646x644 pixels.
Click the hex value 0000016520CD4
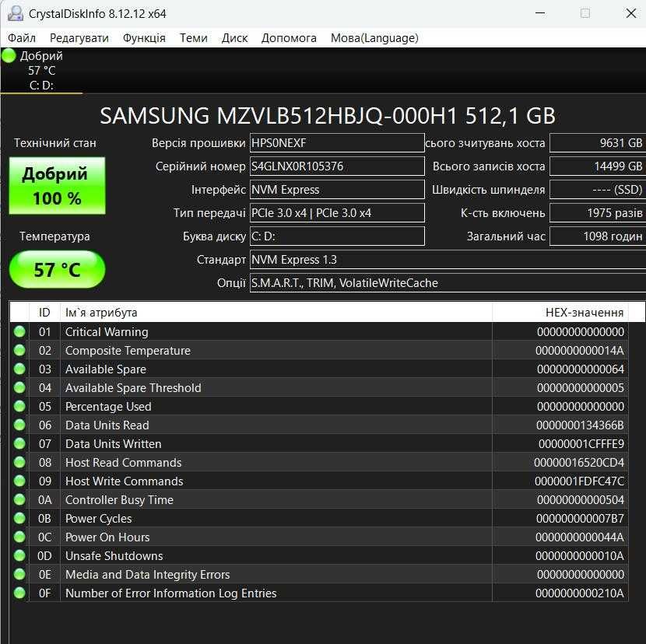[579, 463]
